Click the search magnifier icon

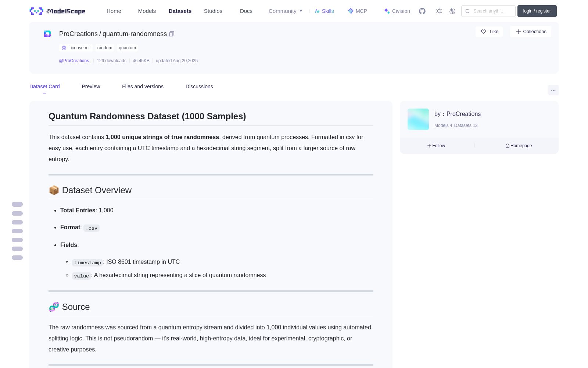(468, 11)
